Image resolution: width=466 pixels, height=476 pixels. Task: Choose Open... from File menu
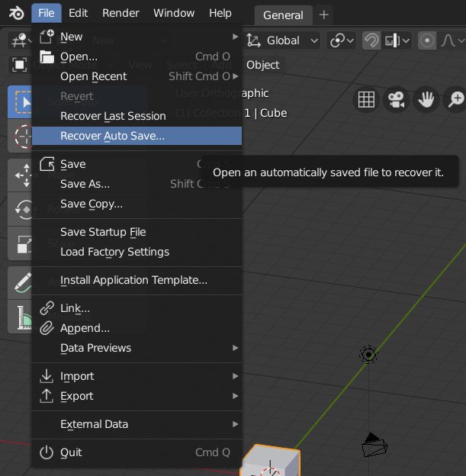pyautogui.click(x=137, y=56)
